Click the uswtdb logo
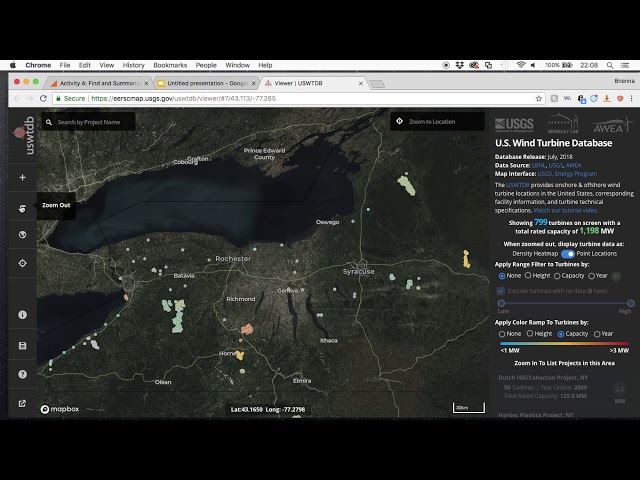 24,135
